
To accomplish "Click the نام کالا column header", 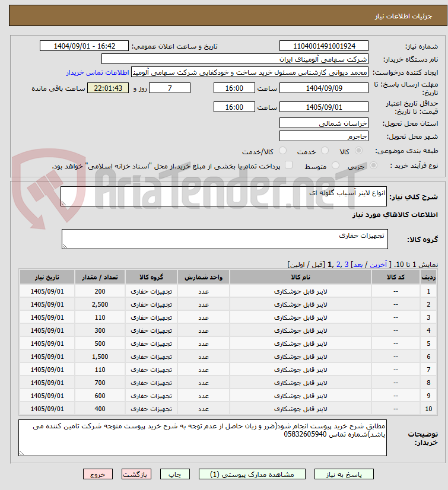I will [300, 277].
